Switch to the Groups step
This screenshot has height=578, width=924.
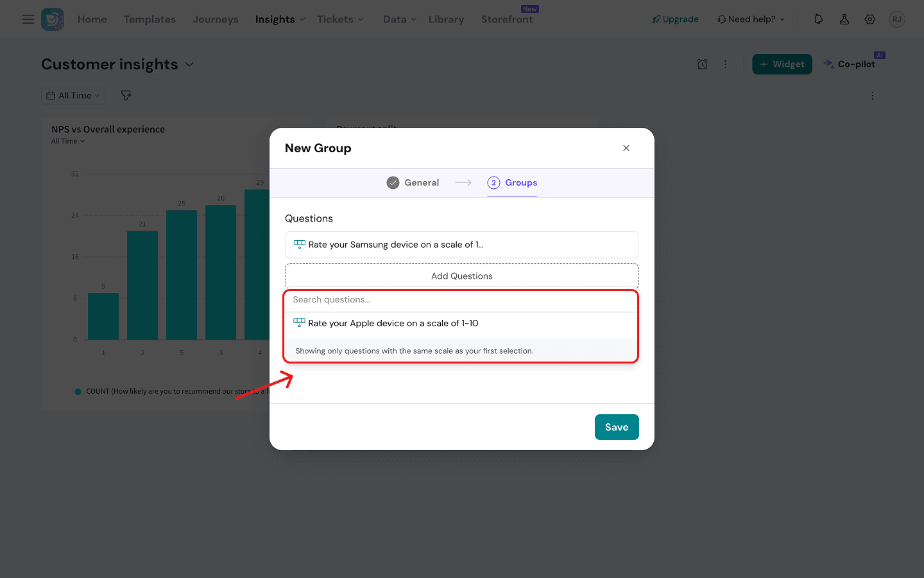pyautogui.click(x=512, y=183)
